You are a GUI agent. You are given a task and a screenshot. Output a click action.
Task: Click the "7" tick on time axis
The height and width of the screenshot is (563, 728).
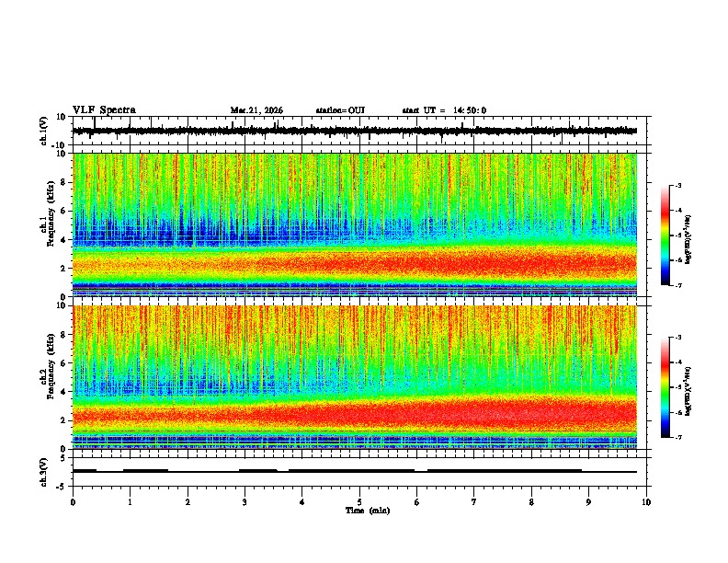474,502
